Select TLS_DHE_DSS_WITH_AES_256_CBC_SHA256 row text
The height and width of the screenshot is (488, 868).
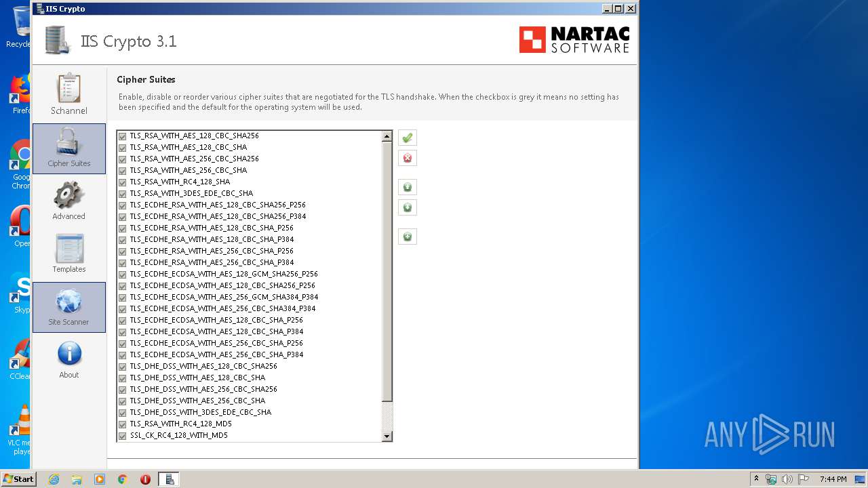(203, 389)
